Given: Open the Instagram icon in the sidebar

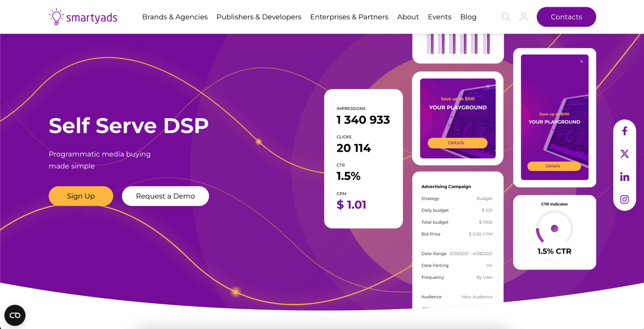Looking at the screenshot, I should tap(624, 199).
